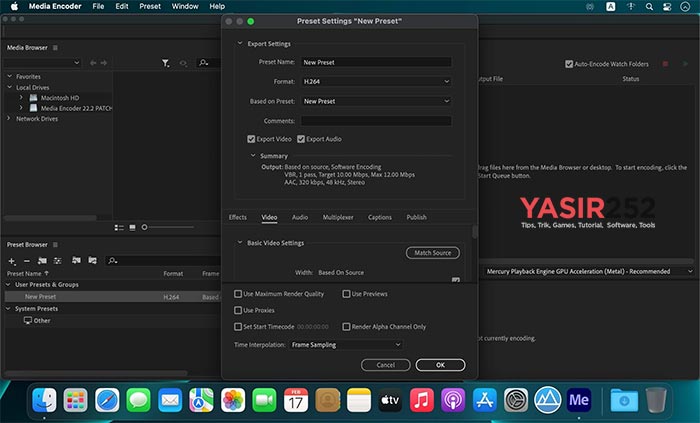Screen dimensions: 700x423
Task: Expand the Network Drives tree item
Action: (x=8, y=118)
